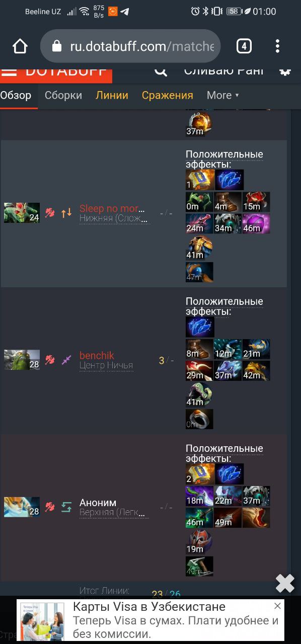Click the browser home icon
Viewport: 301px width, 644px height.
coord(20,46)
